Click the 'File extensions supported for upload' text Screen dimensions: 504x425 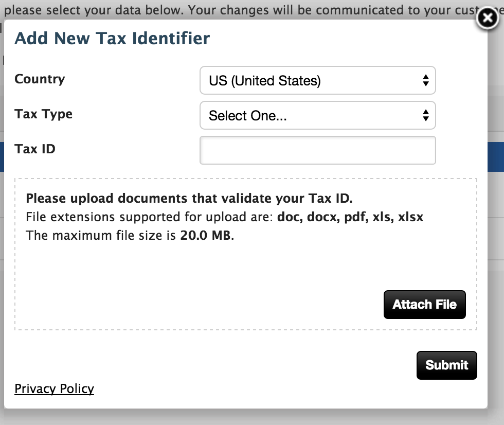149,217
